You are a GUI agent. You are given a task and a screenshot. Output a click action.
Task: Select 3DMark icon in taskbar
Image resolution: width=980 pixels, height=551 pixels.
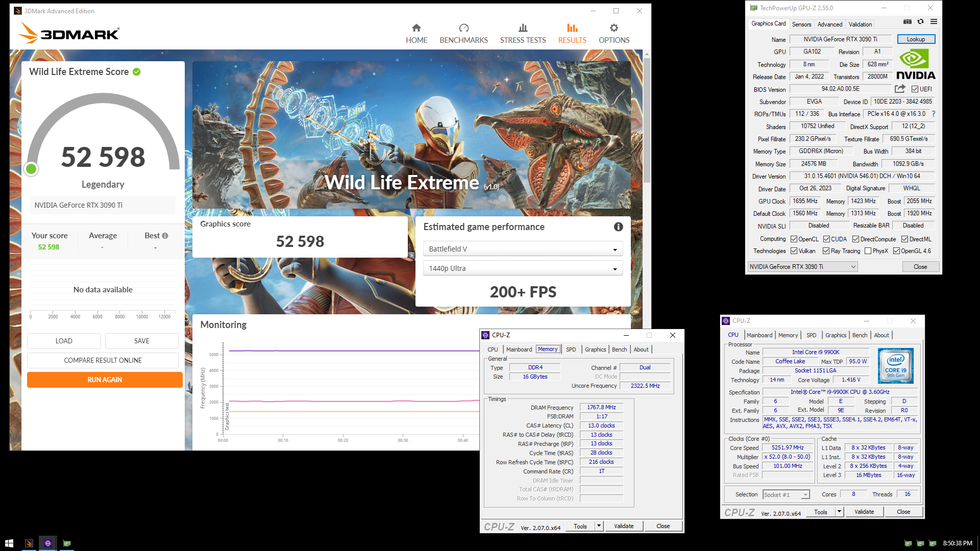click(29, 543)
